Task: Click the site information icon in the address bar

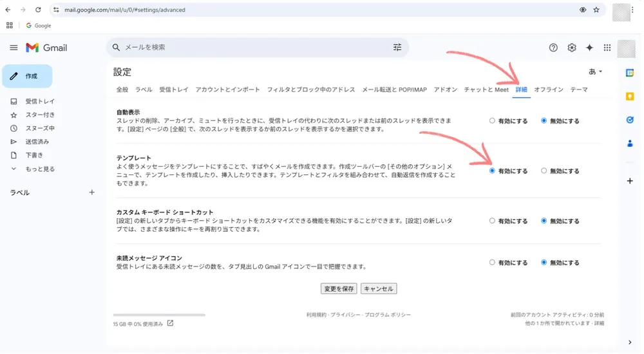Action: tap(56, 10)
